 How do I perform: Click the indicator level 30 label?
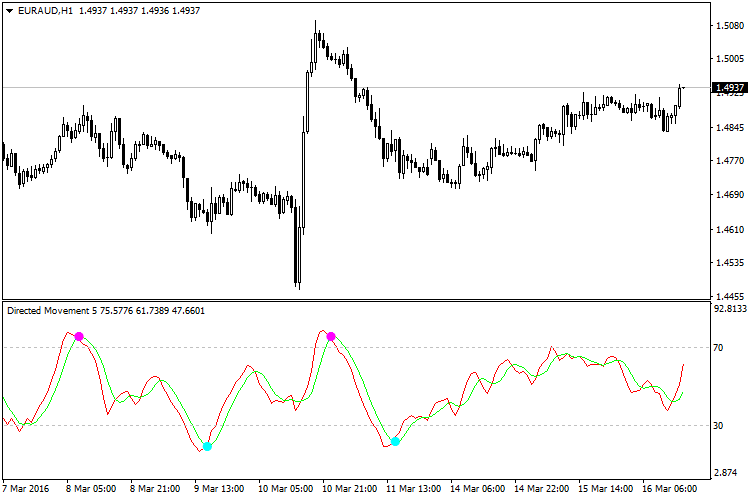click(x=718, y=426)
